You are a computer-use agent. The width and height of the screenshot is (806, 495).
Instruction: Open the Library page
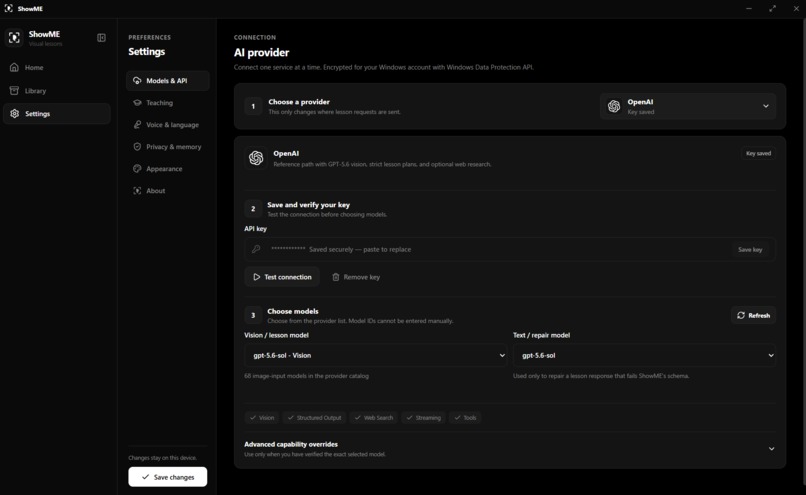57,90
